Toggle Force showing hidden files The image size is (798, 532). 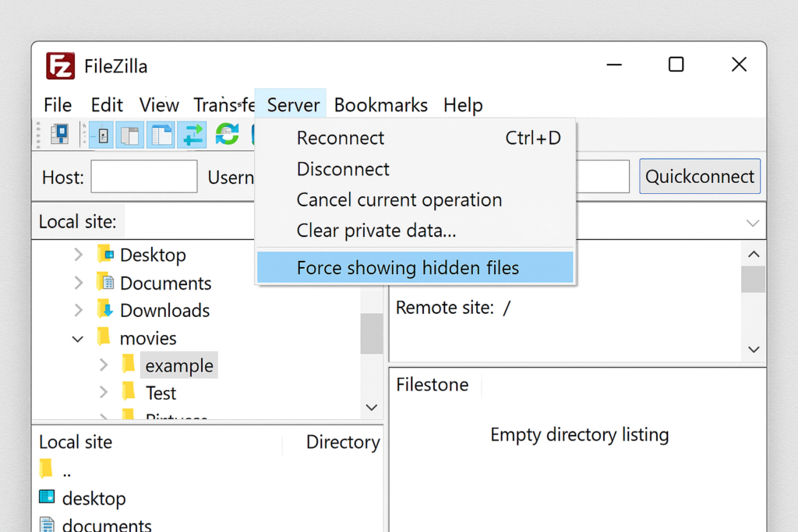click(x=415, y=267)
